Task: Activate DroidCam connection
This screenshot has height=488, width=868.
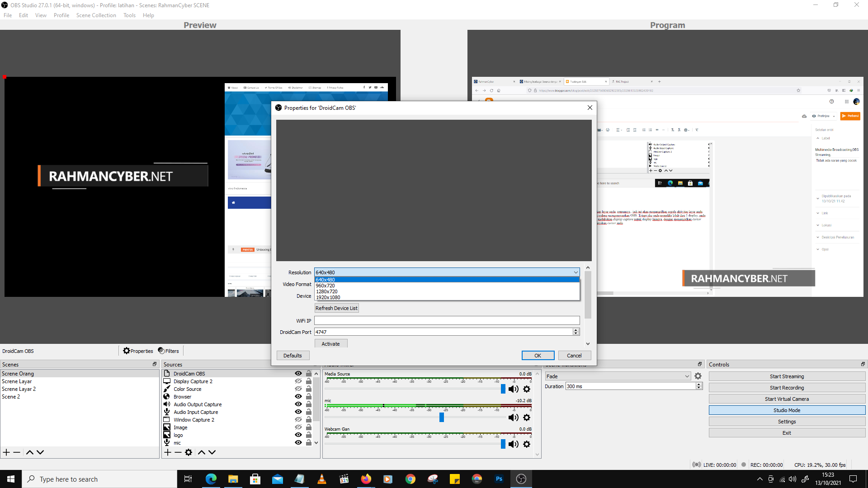Action: pos(330,344)
